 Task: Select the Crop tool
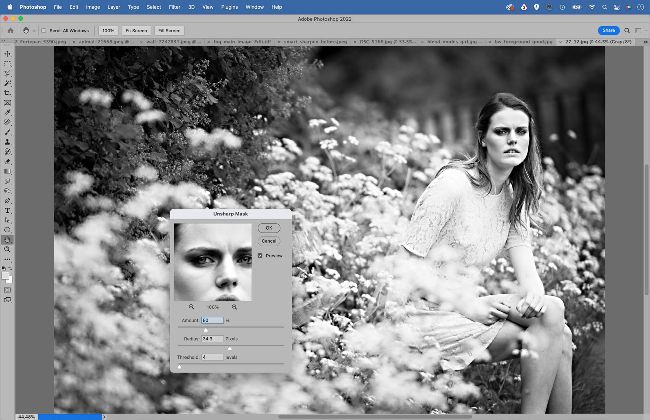(8, 92)
